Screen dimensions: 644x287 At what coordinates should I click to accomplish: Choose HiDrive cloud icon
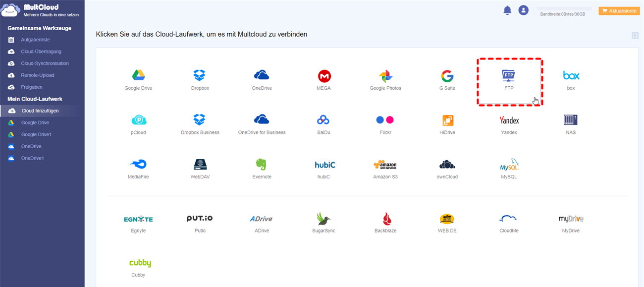tap(448, 120)
